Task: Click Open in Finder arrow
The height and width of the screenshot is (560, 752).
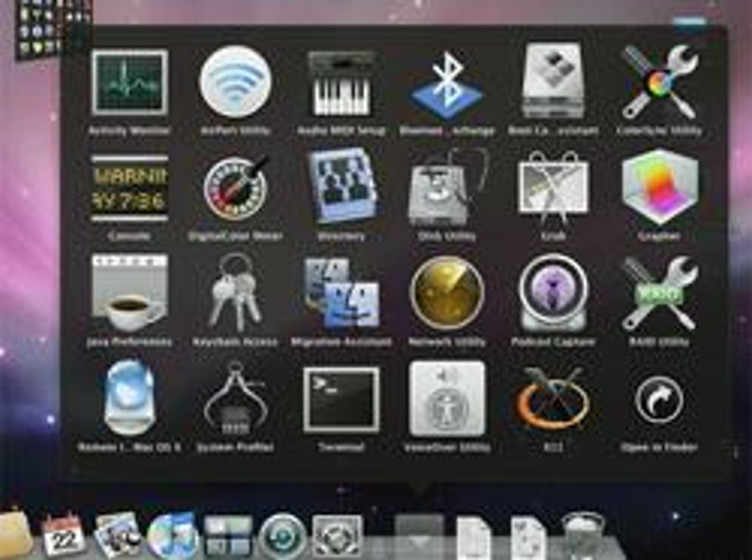Action: coord(659,400)
